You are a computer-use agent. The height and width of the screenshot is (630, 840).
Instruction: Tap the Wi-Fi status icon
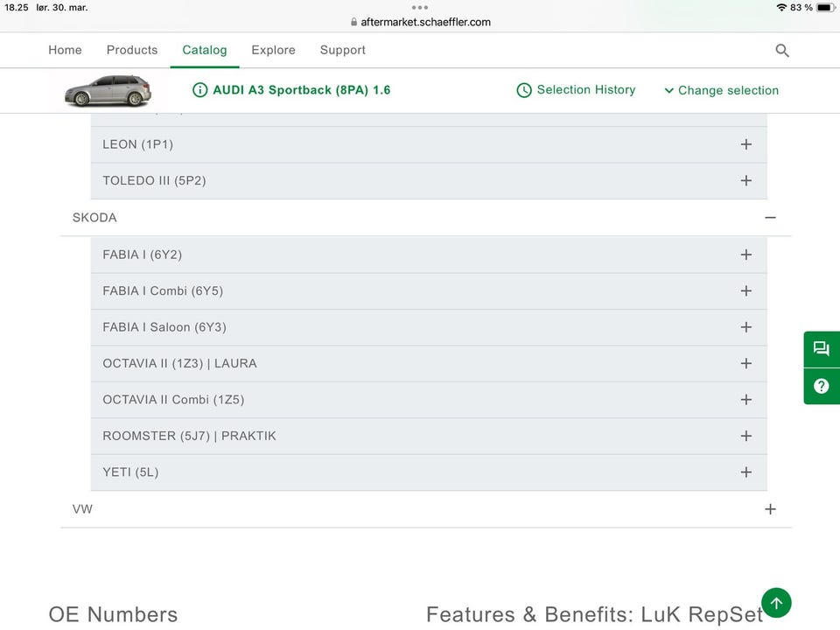click(x=781, y=8)
